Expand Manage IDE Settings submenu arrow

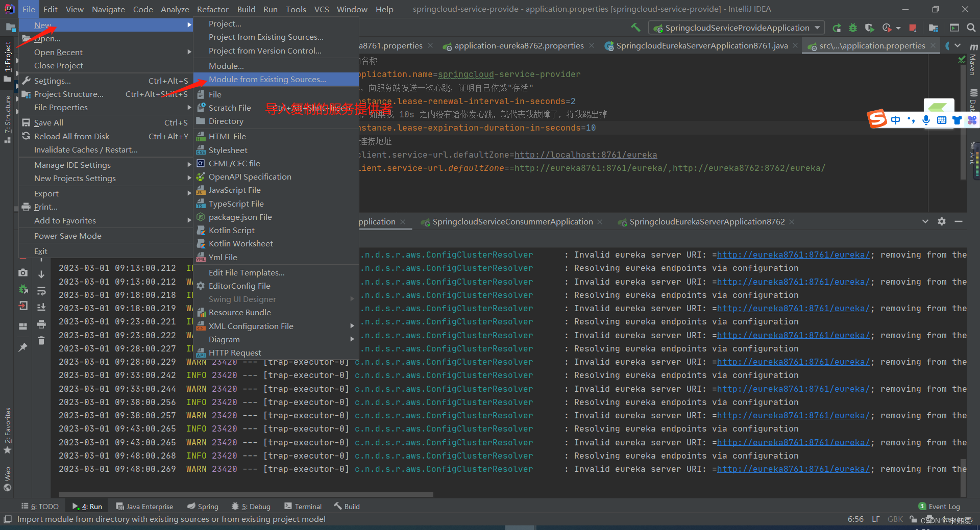click(x=189, y=165)
